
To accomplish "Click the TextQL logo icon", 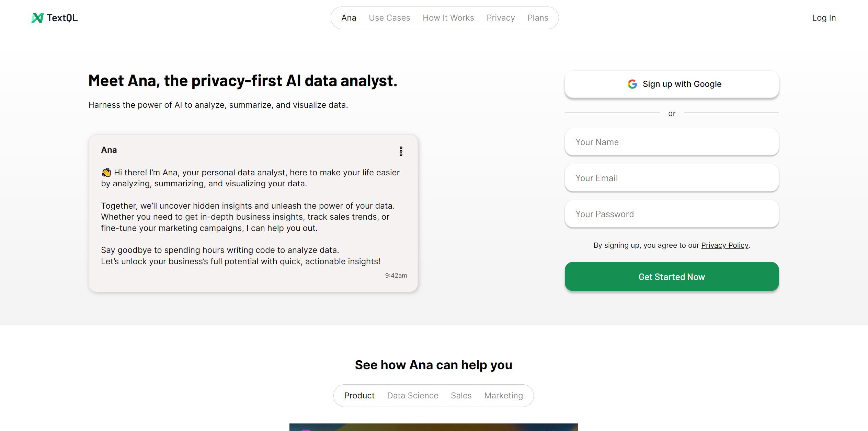I will pyautogui.click(x=38, y=18).
